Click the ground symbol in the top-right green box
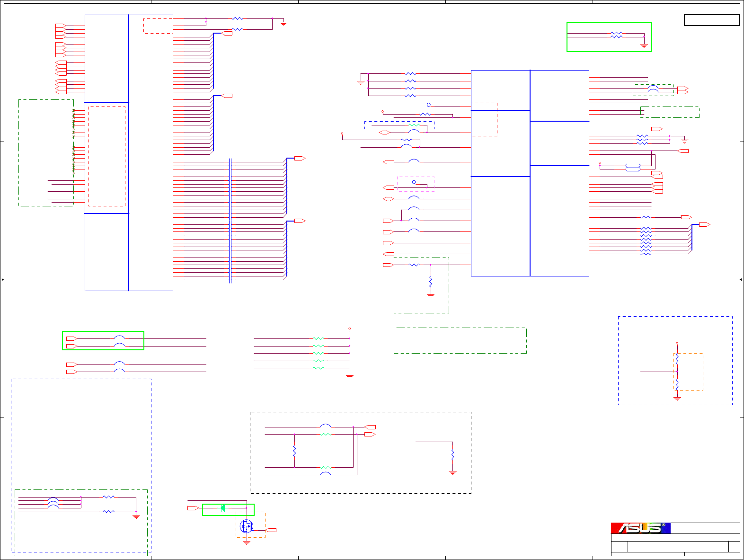 tap(644, 46)
